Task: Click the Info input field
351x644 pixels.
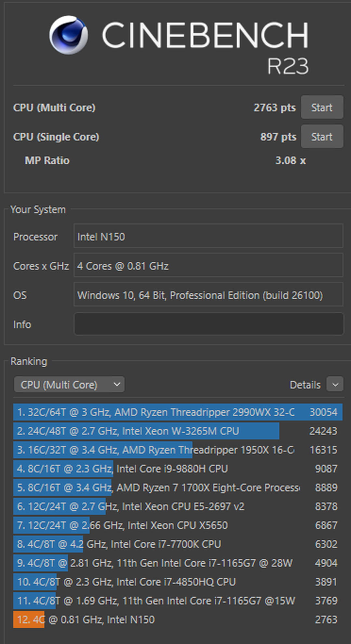Action: 209,324
